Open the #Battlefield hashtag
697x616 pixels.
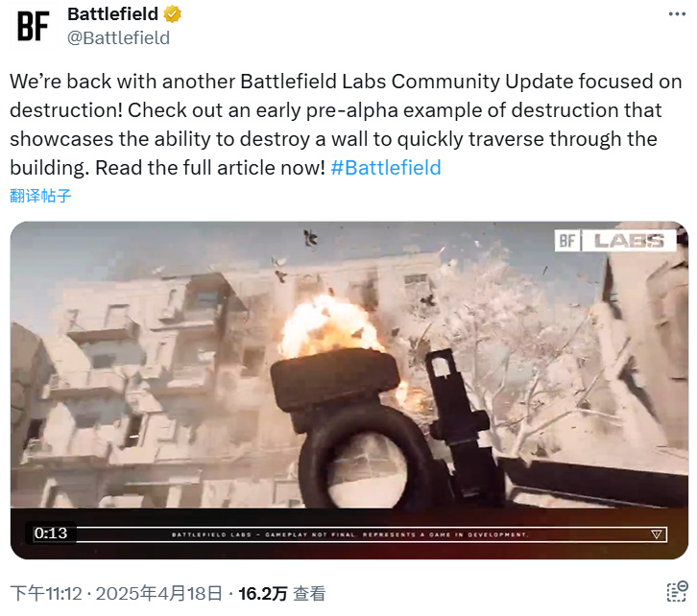(386, 168)
